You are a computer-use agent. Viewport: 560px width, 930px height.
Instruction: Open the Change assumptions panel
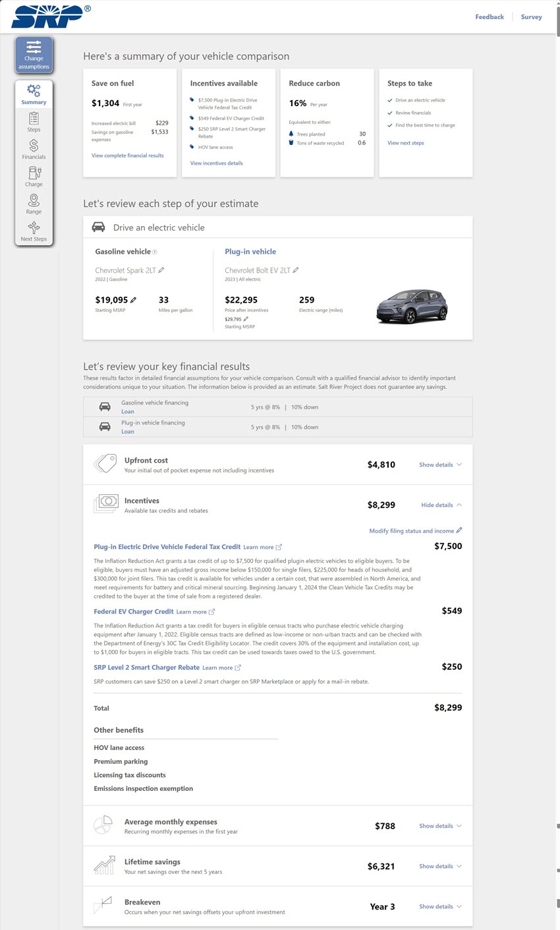[x=34, y=56]
